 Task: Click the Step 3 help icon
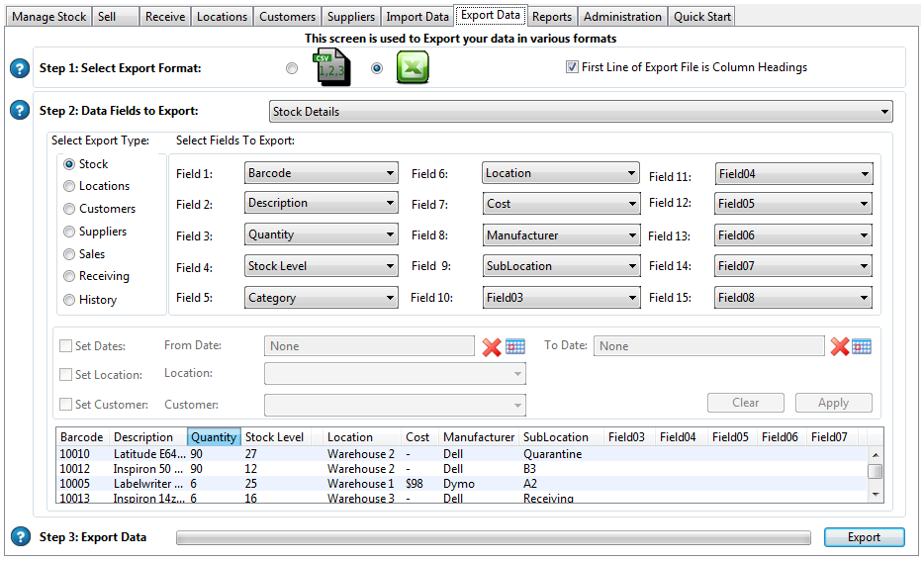19,536
